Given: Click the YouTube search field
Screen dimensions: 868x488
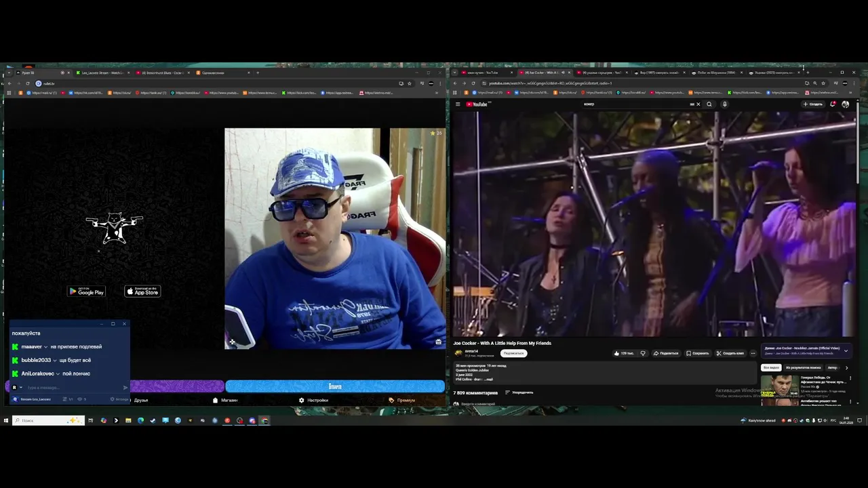Looking at the screenshot, I should coord(637,104).
